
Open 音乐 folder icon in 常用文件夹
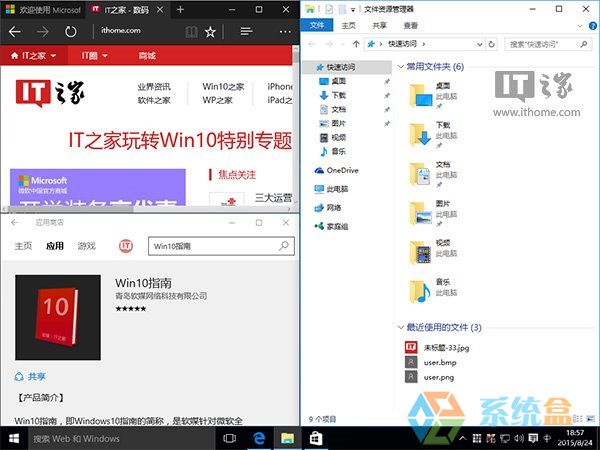[x=420, y=292]
